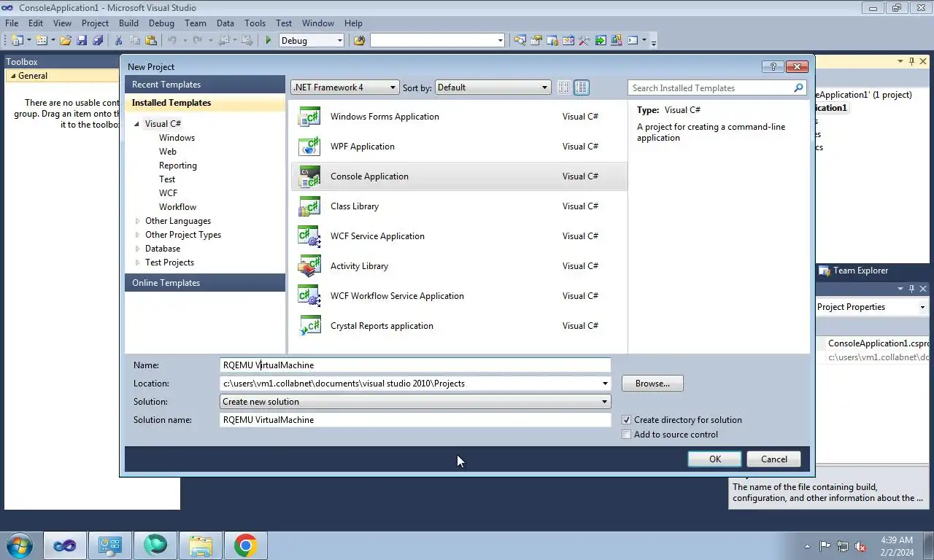Select Workflow under Visual C#
This screenshot has height=560, width=934.
pyautogui.click(x=177, y=207)
